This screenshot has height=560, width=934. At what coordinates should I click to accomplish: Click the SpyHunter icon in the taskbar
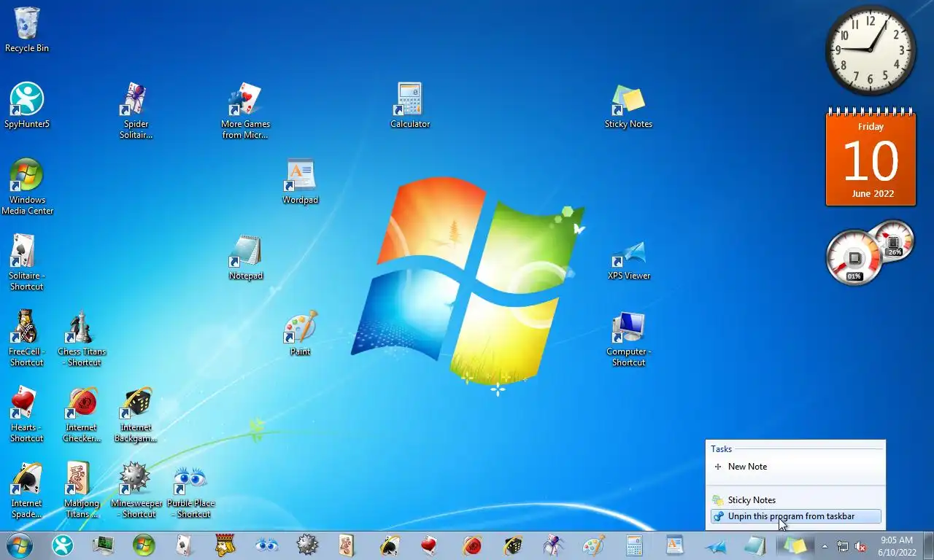coord(63,545)
